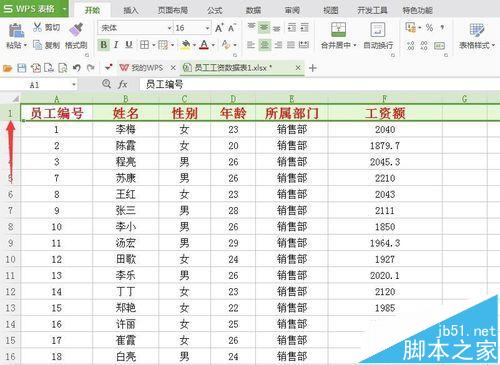
Task: Switch to the 页面布局 ribbon tab
Action: coord(173,10)
